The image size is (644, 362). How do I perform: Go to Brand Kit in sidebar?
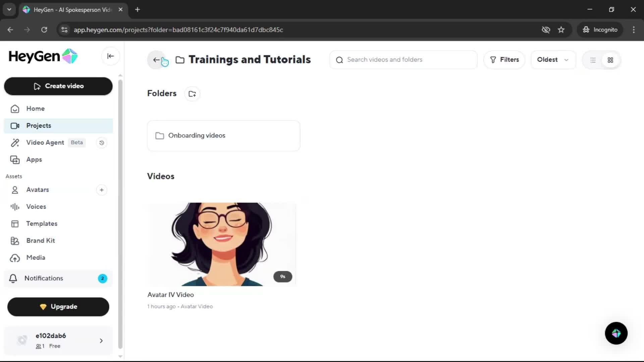[x=40, y=241]
